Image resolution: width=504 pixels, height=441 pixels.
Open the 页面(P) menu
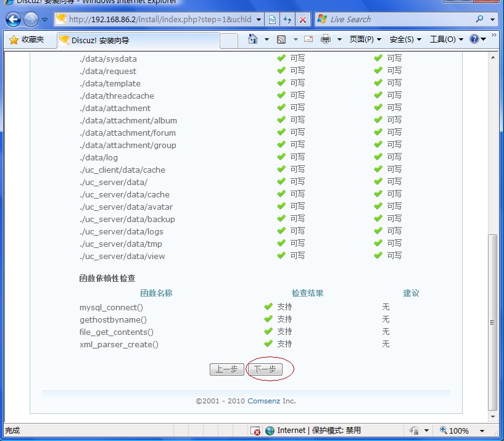tap(365, 39)
